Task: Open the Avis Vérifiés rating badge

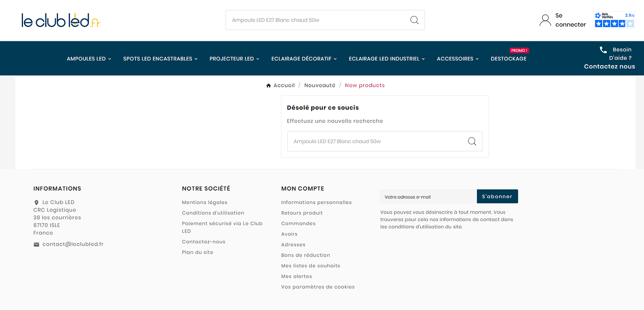Action: point(614,20)
